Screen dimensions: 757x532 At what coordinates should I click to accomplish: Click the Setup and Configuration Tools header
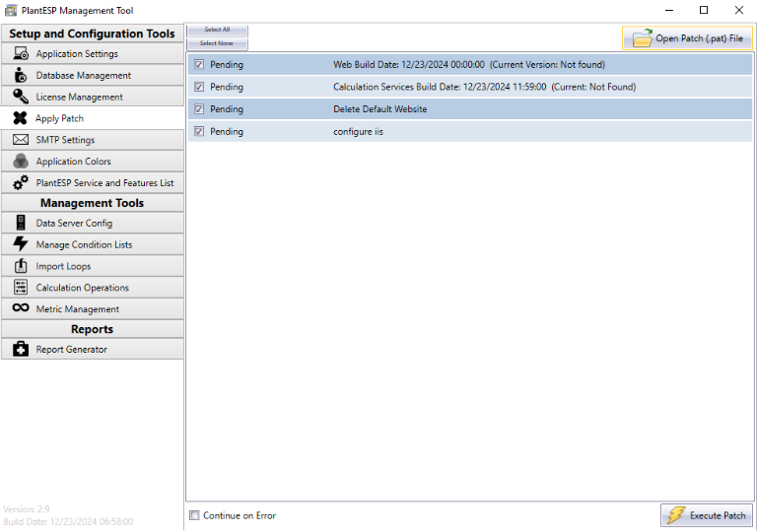tap(93, 33)
